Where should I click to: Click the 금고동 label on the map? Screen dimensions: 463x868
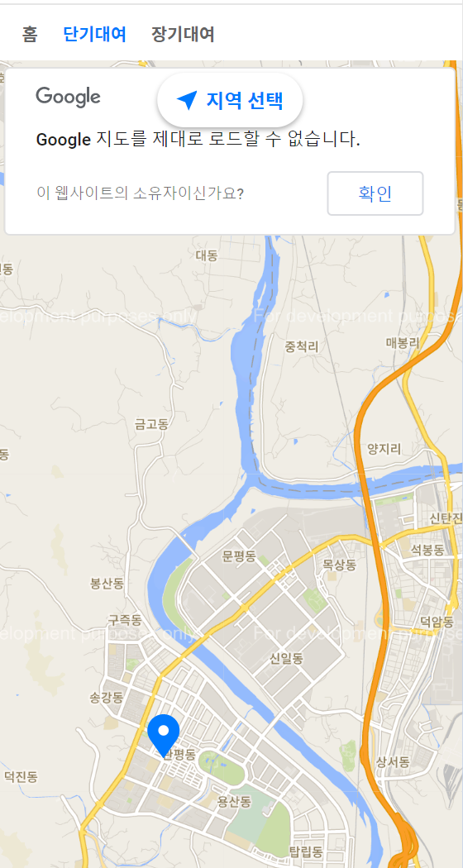click(151, 425)
